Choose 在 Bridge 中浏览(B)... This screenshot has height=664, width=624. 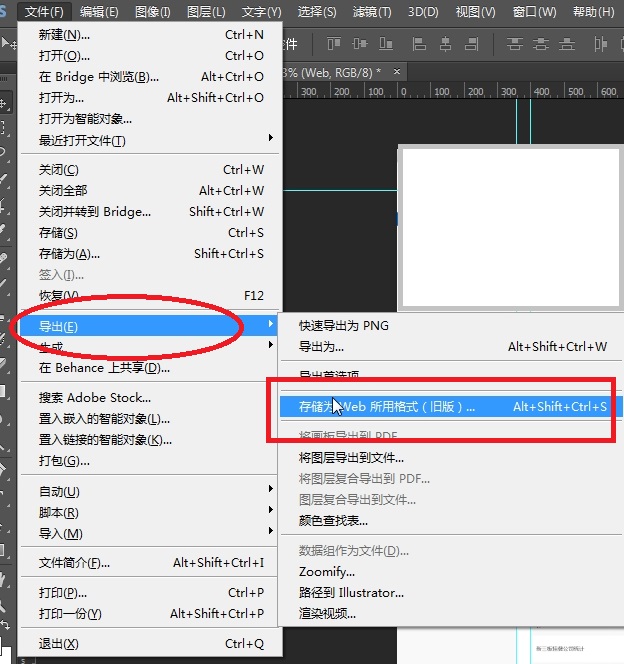[150, 77]
